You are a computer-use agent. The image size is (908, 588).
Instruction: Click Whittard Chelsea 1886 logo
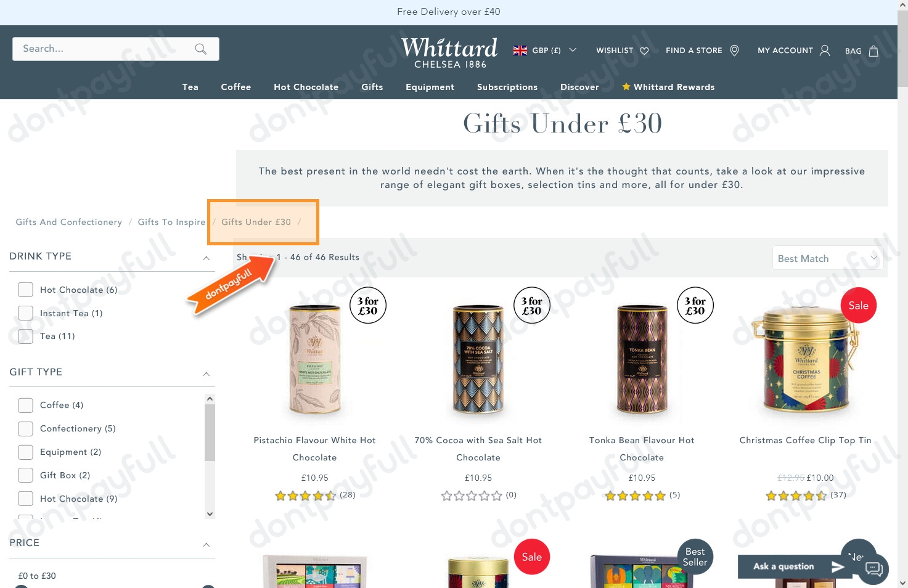(450, 52)
